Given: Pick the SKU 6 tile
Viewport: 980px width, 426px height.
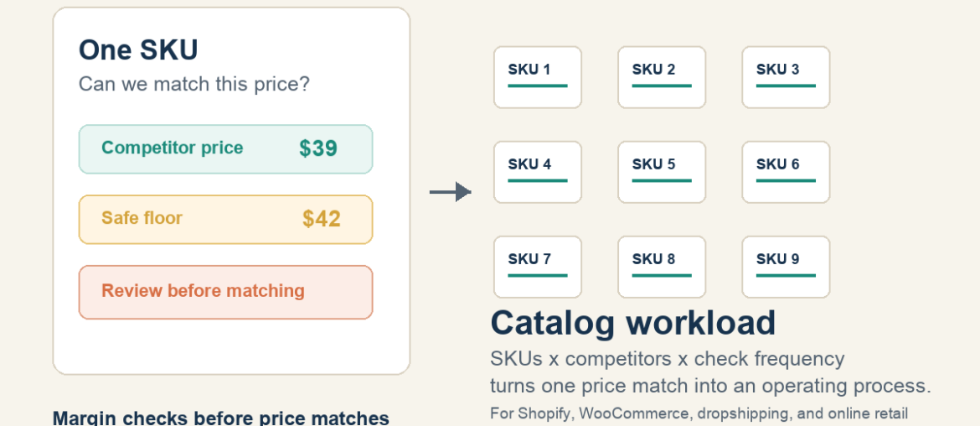Looking at the screenshot, I should click(786, 172).
